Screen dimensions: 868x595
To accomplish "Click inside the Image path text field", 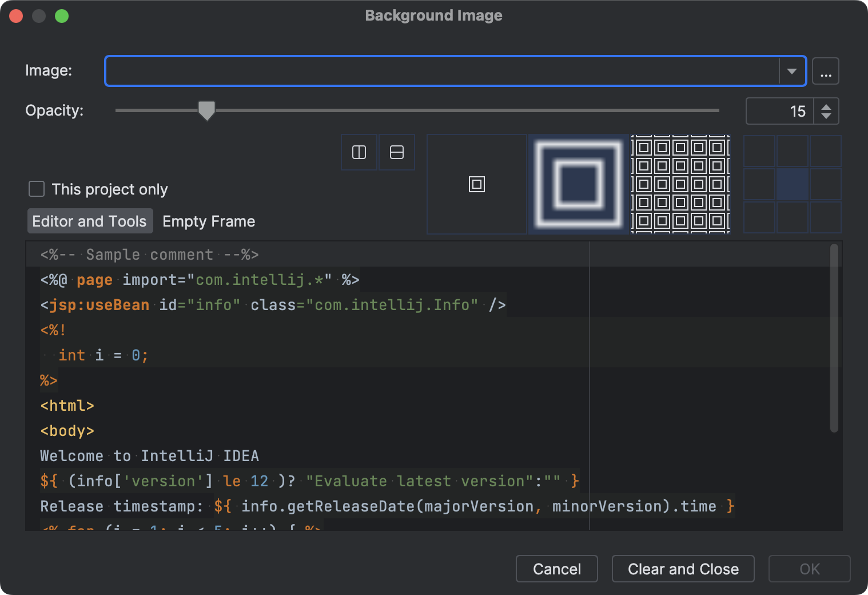I will point(440,72).
